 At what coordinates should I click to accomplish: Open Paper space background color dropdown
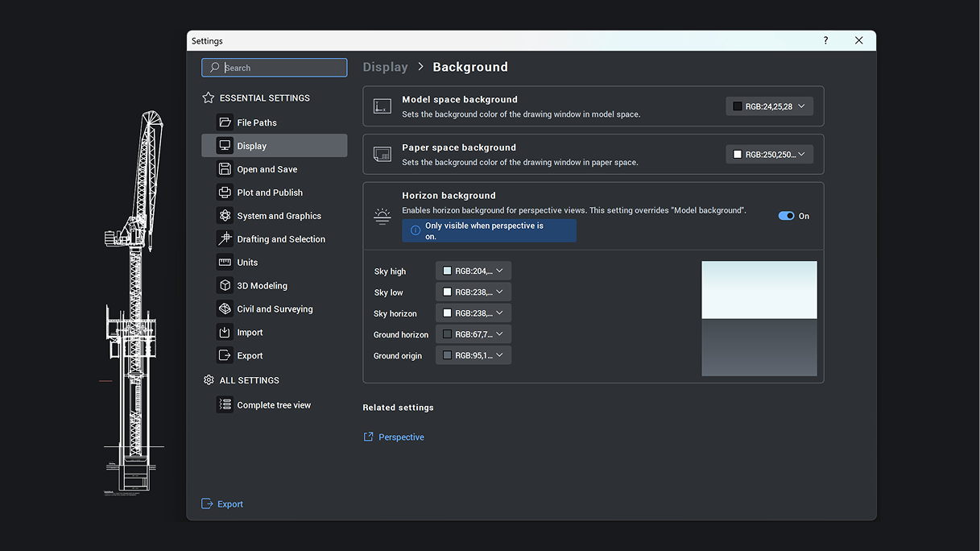point(769,154)
